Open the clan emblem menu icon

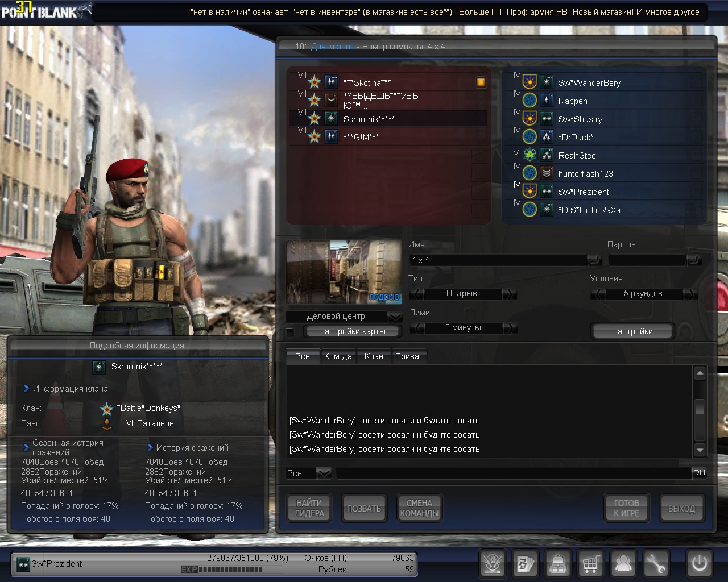[x=493, y=564]
